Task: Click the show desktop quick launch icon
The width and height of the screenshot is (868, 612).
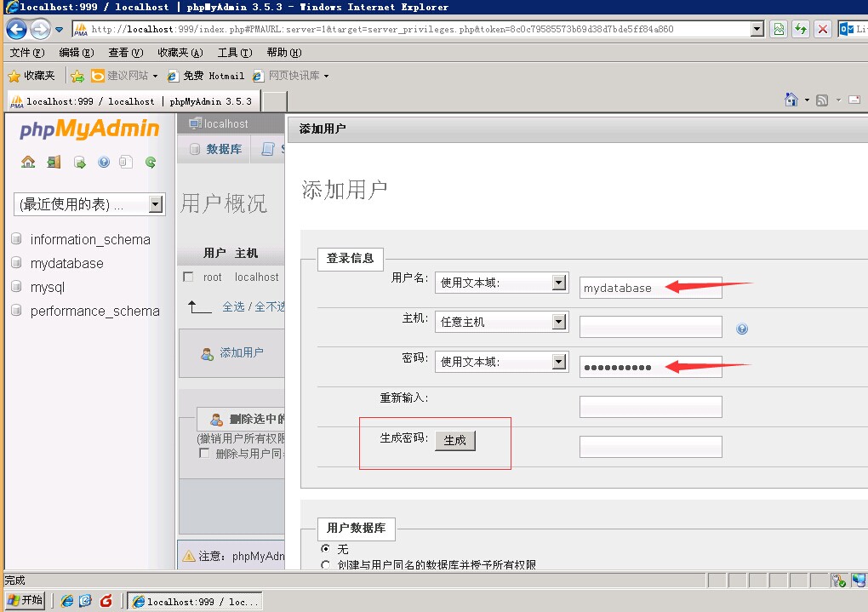Action: (x=86, y=601)
